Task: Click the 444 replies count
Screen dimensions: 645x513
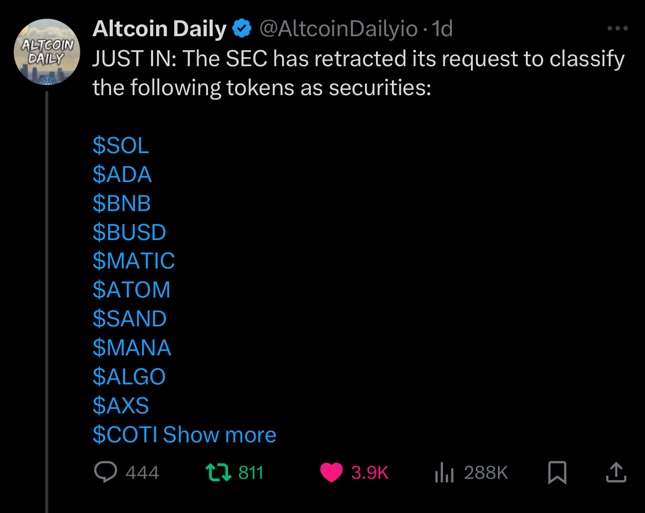Action: (142, 473)
